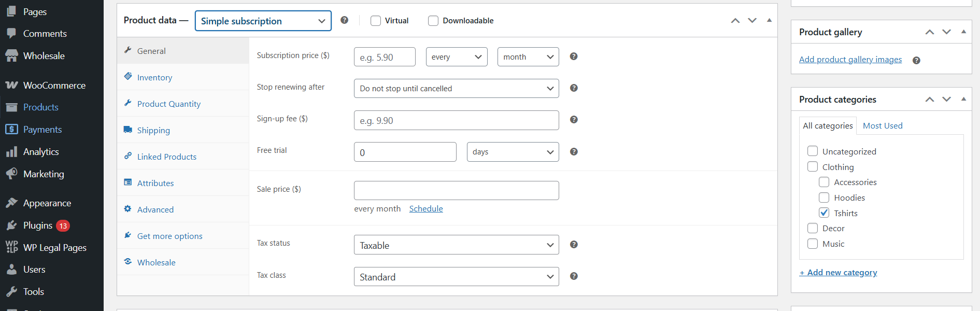Open the Shipping tab
This screenshot has height=311, width=980.
point(183,130)
